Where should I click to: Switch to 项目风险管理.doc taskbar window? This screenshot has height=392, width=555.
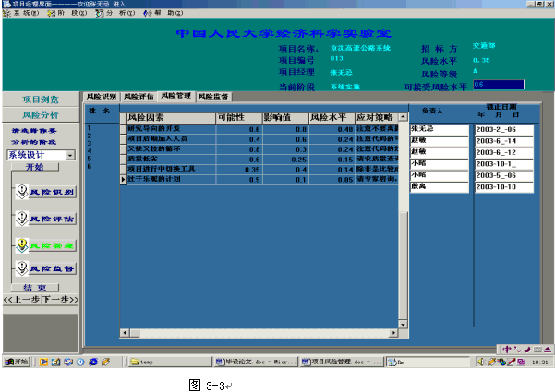(x=342, y=362)
